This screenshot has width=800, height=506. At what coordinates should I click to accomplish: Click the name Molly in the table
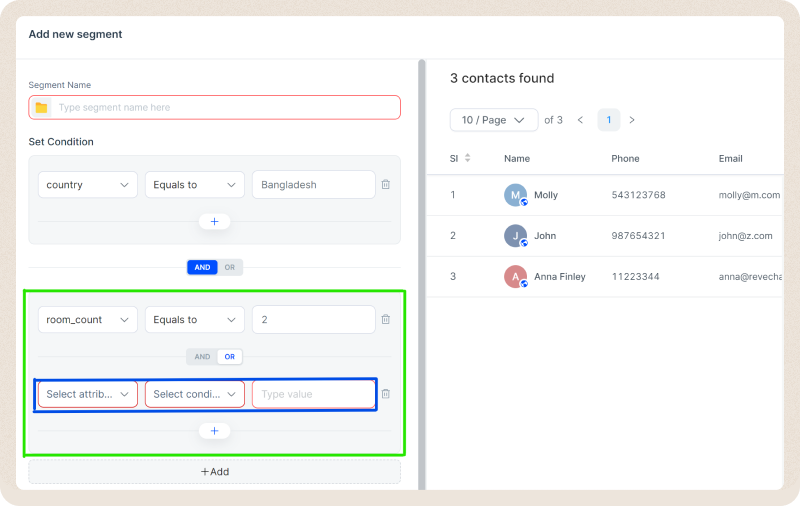(x=546, y=195)
